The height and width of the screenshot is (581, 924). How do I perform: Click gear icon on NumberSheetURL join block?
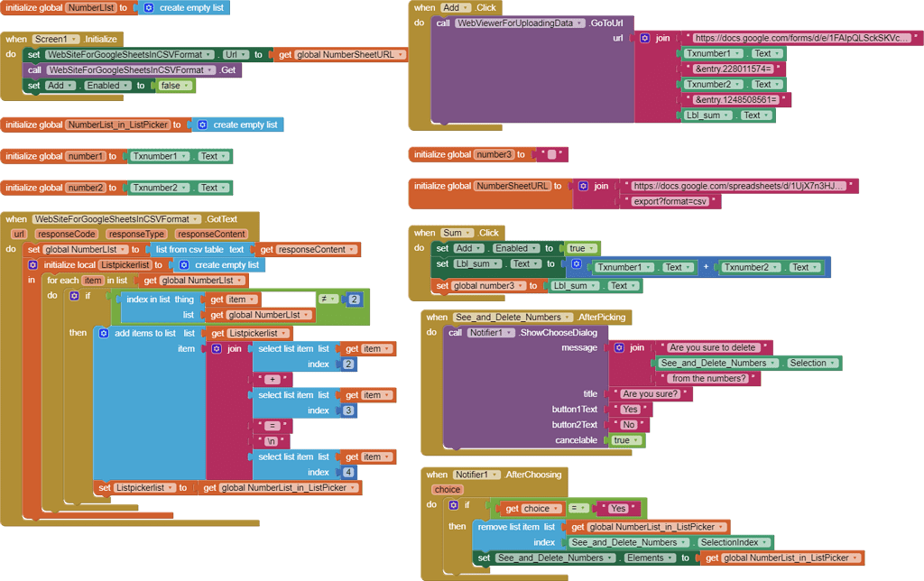point(583,186)
